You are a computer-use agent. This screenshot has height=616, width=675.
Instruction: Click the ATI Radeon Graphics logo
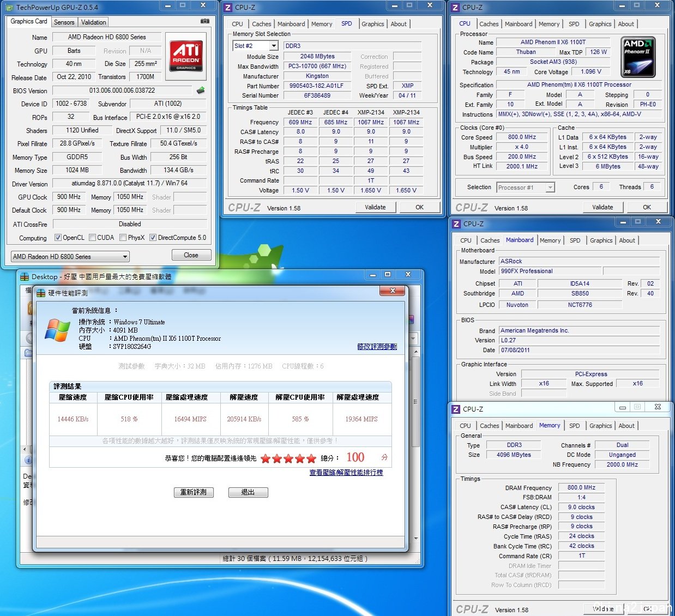187,56
